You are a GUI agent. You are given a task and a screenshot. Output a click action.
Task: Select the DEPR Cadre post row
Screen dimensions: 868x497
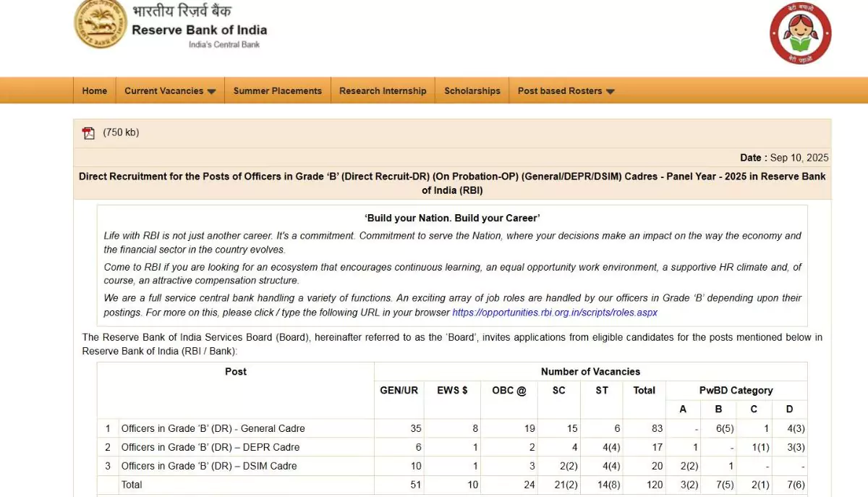tap(210, 447)
